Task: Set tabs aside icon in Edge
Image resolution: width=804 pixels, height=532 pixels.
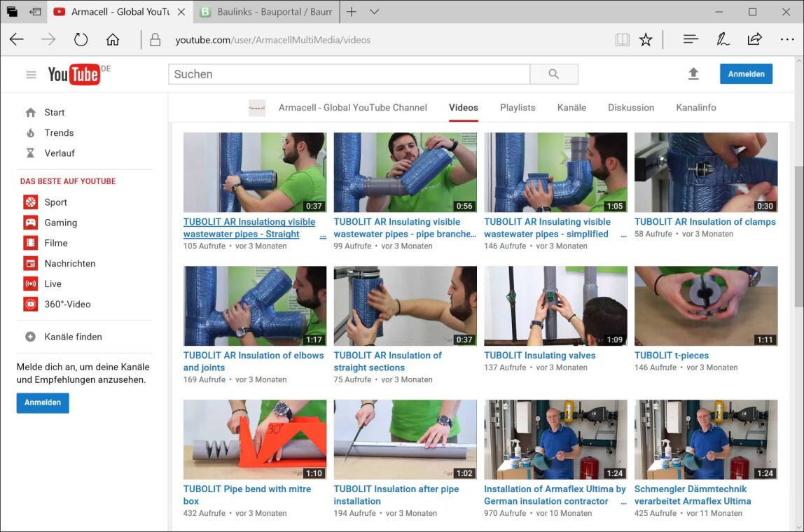Action: (36, 11)
